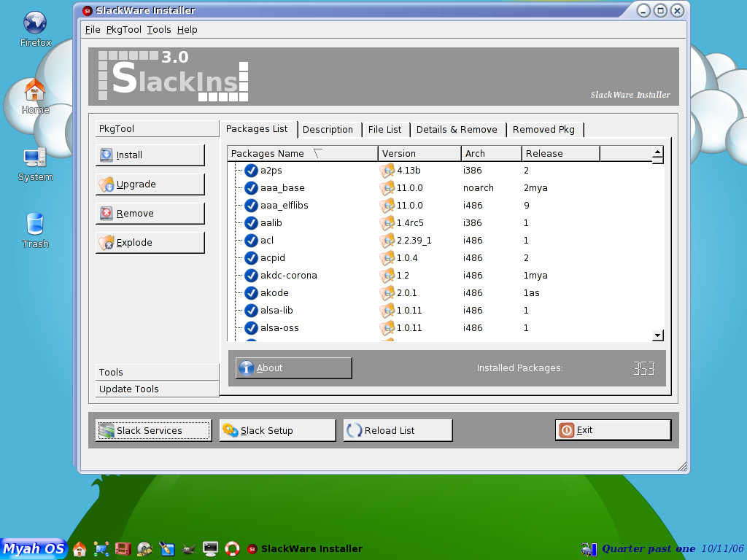This screenshot has height=560, width=747.
Task: Click package icon next to version 1.0.4
Action: [x=387, y=258]
